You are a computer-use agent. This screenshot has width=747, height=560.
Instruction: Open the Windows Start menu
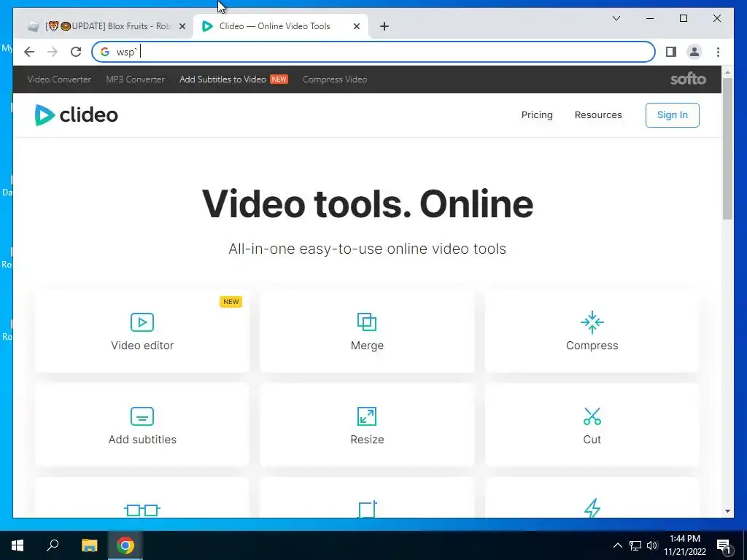tap(18, 545)
